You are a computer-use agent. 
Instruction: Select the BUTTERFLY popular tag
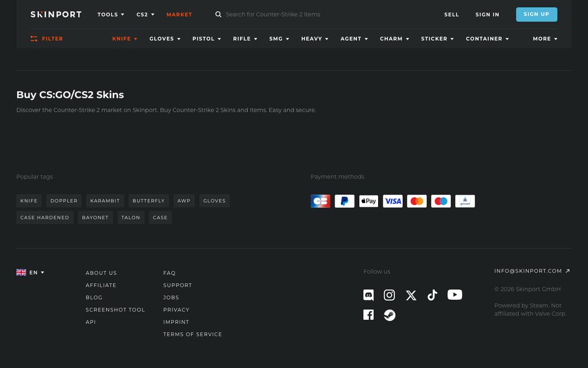click(149, 201)
